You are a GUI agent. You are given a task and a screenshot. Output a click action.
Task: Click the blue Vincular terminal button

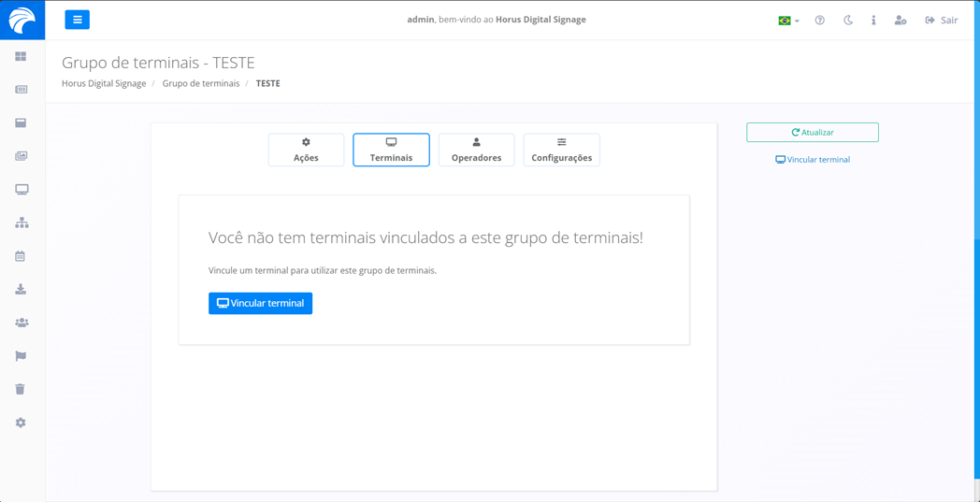tap(261, 303)
